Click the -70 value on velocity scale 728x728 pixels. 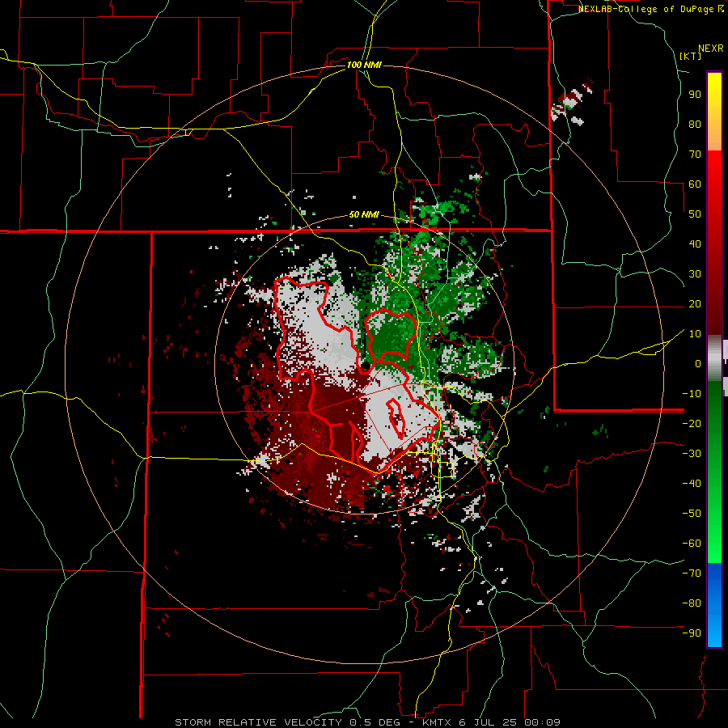point(692,573)
